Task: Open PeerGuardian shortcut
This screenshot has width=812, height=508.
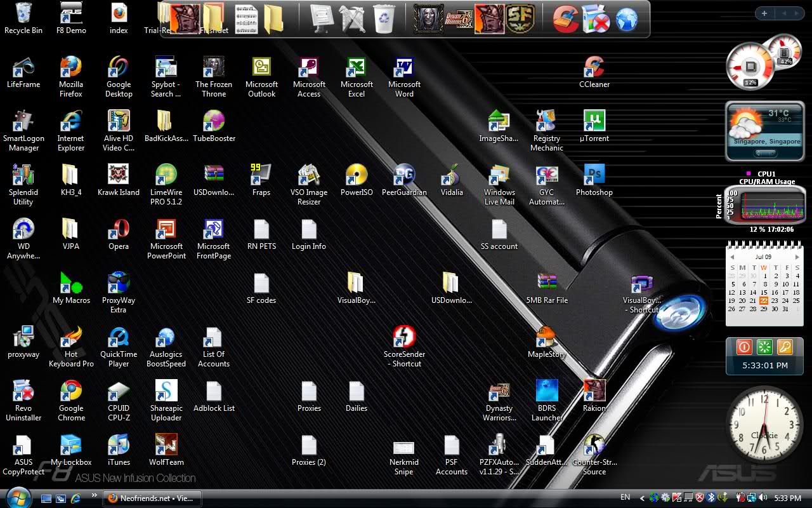Action: [404, 180]
